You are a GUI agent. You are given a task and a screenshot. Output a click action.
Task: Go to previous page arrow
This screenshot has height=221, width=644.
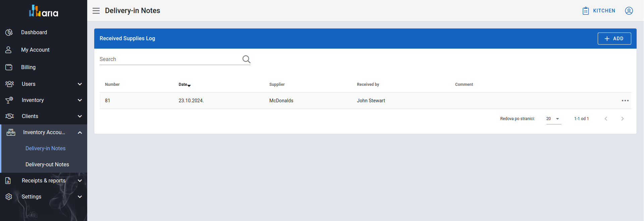pos(606,119)
